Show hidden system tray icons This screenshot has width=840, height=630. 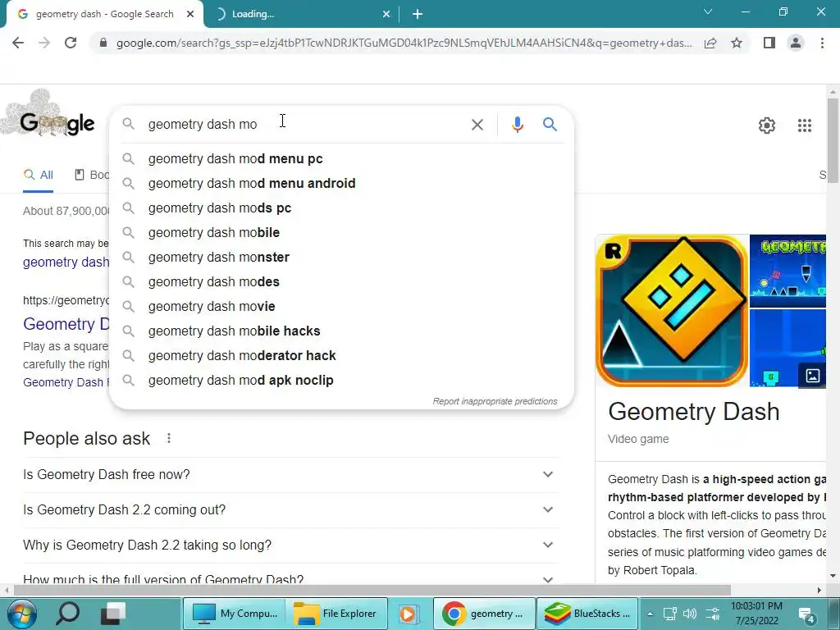650,614
